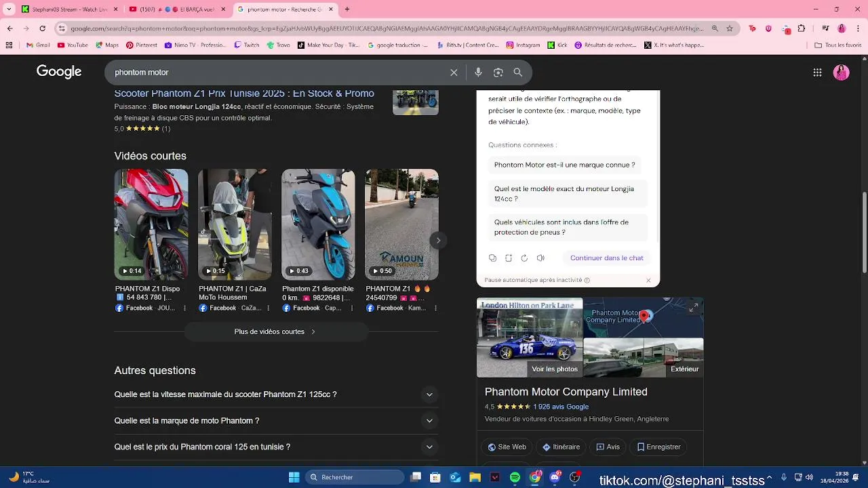
Task: Open the YouTube bookmark
Action: 73,45
